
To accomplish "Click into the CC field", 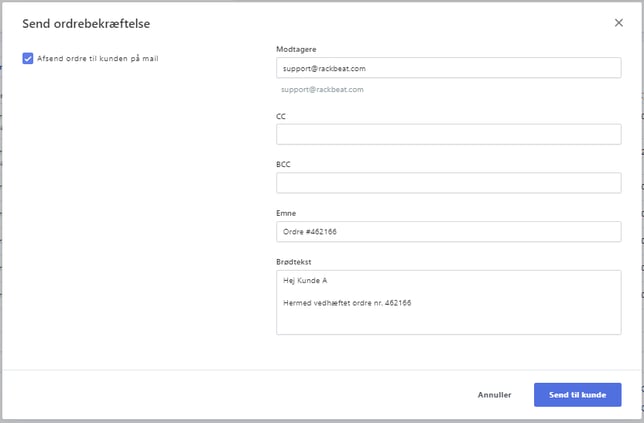I will point(448,135).
